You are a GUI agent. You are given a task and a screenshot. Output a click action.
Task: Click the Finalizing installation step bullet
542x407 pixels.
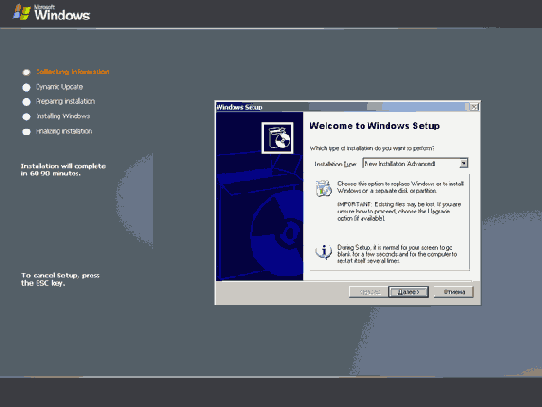pos(26,132)
